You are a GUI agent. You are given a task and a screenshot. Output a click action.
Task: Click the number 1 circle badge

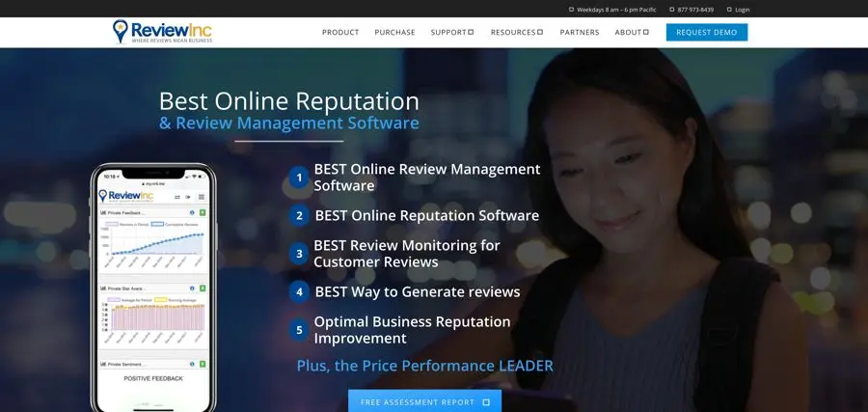point(299,178)
